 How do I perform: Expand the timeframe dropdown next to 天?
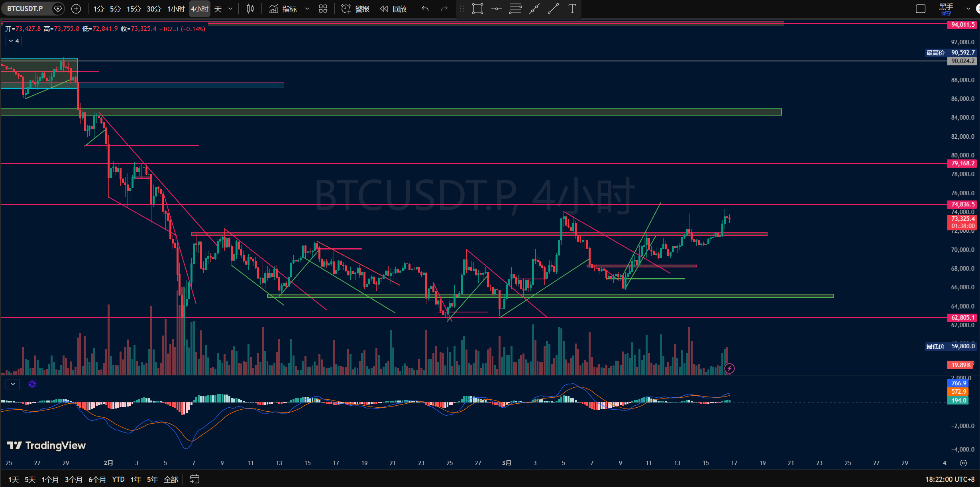click(230, 9)
